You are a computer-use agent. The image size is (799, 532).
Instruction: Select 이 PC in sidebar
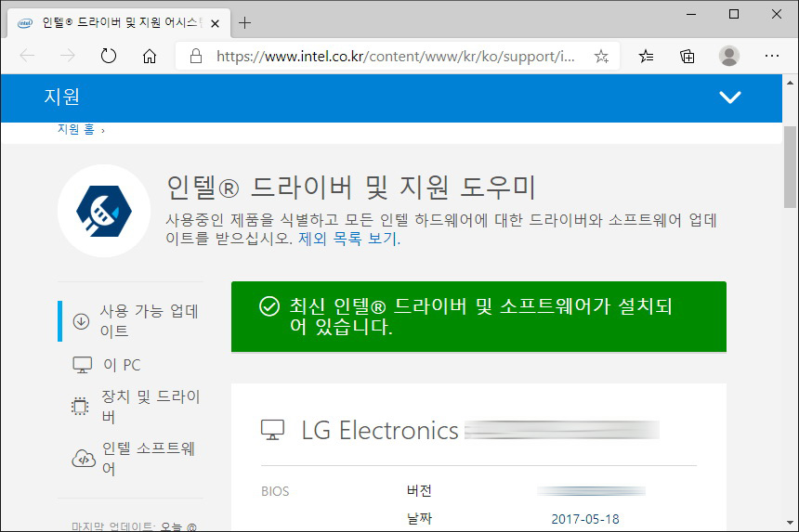122,365
